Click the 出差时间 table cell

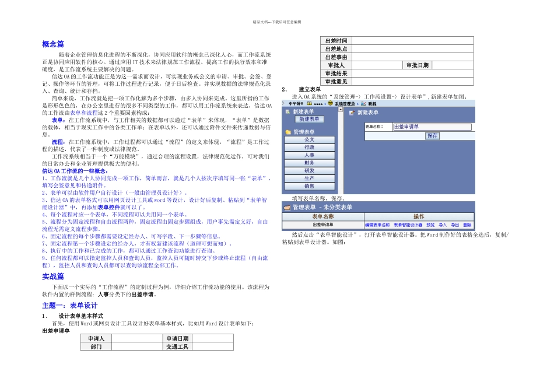[336, 41]
